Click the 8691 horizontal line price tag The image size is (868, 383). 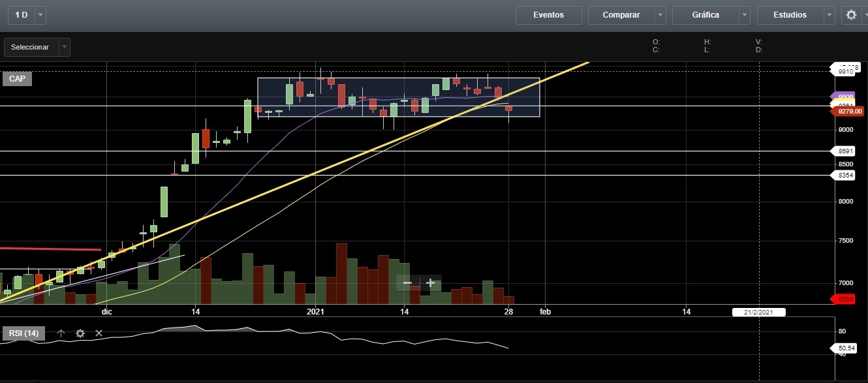point(842,151)
